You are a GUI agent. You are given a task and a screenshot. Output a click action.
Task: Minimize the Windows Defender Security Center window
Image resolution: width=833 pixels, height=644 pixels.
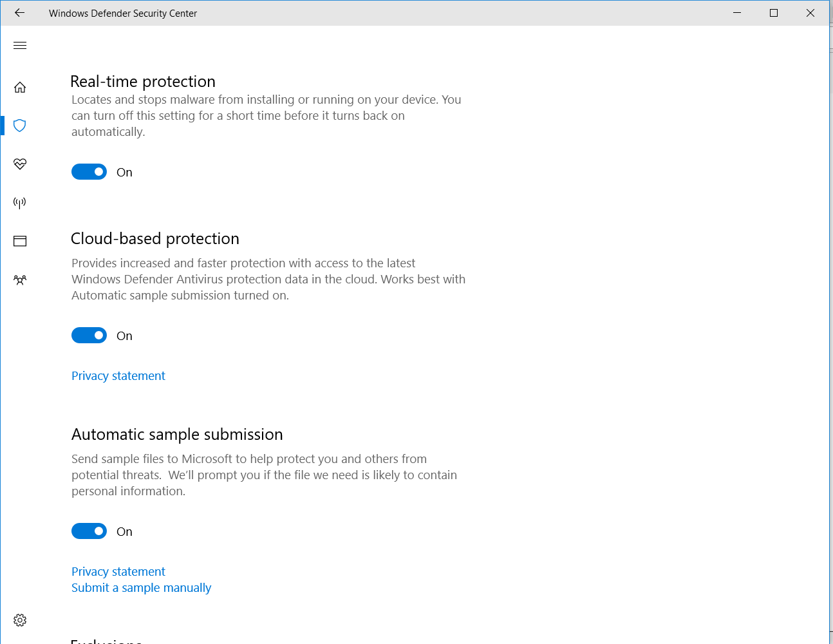pyautogui.click(x=737, y=13)
